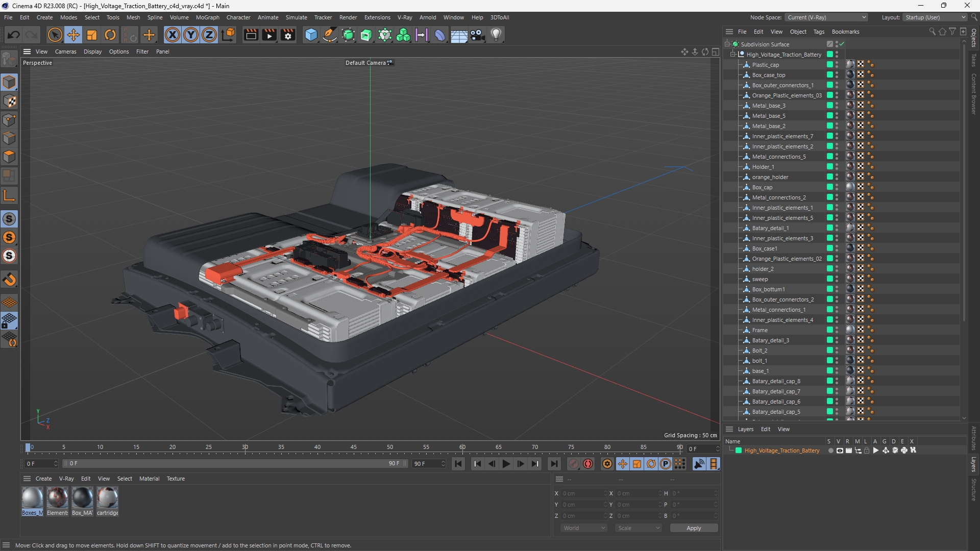Click green layer color swatch of Frame

click(830, 330)
